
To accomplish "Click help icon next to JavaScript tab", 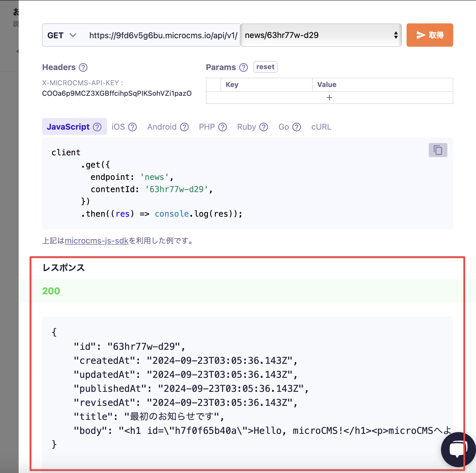I will coord(97,127).
